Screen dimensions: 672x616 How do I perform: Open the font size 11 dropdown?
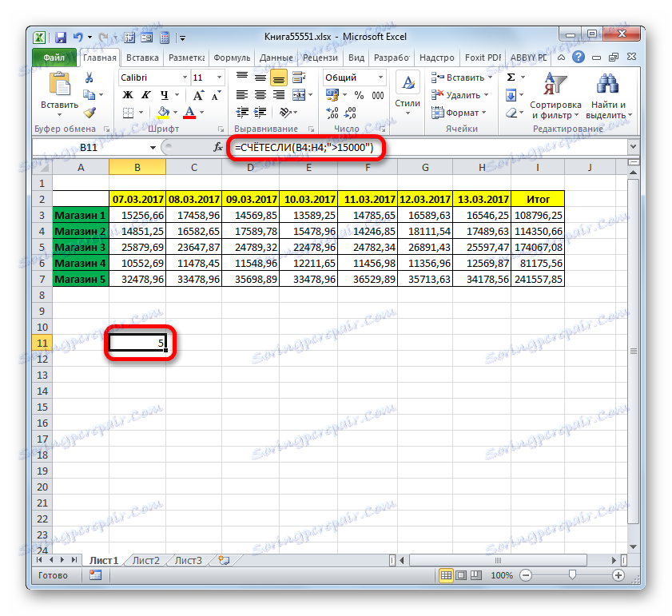[219, 77]
